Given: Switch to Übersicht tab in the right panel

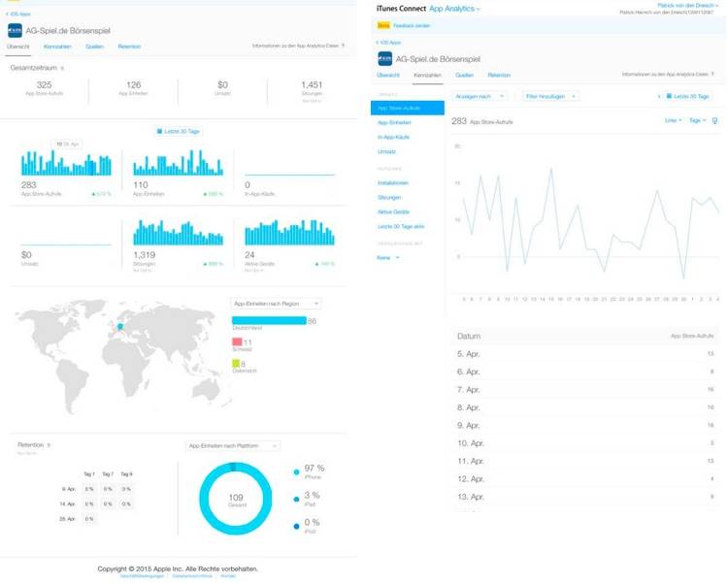Looking at the screenshot, I should pos(388,75).
